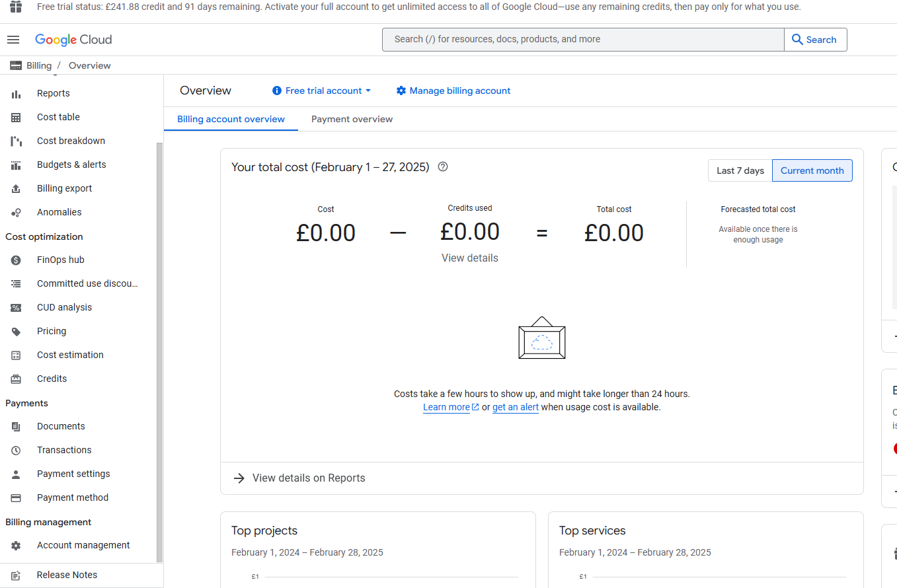
Task: Select the Current month toggle
Action: click(x=812, y=170)
